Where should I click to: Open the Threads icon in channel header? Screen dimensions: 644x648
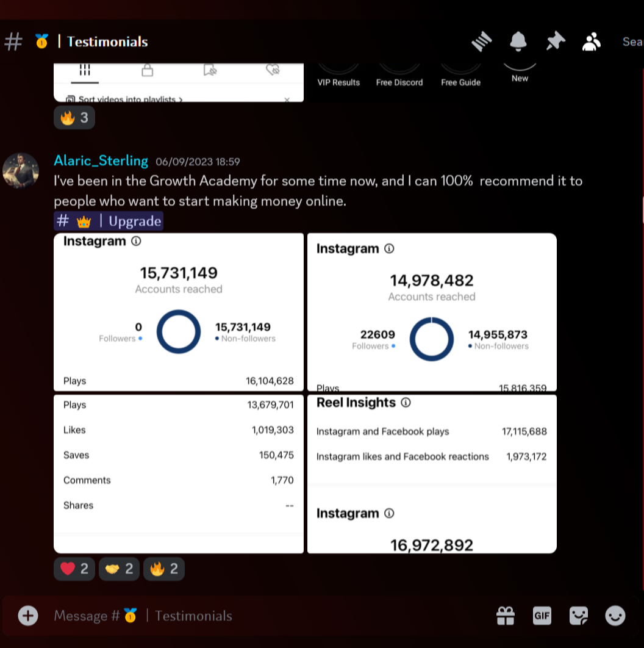click(482, 41)
